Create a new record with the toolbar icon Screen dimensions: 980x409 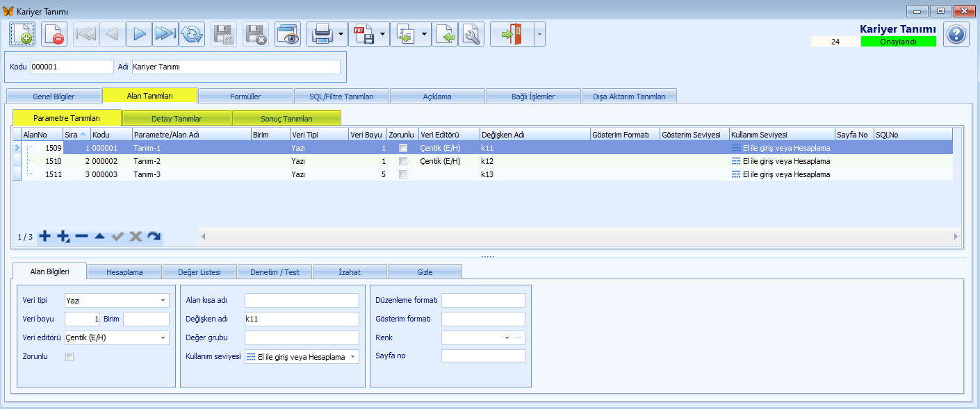click(22, 34)
